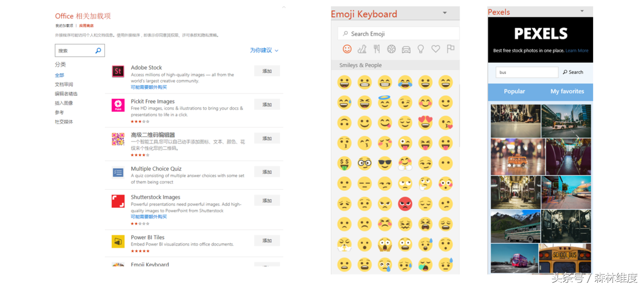
Task: Click the Pexels search field containing bus
Action: coord(527,72)
